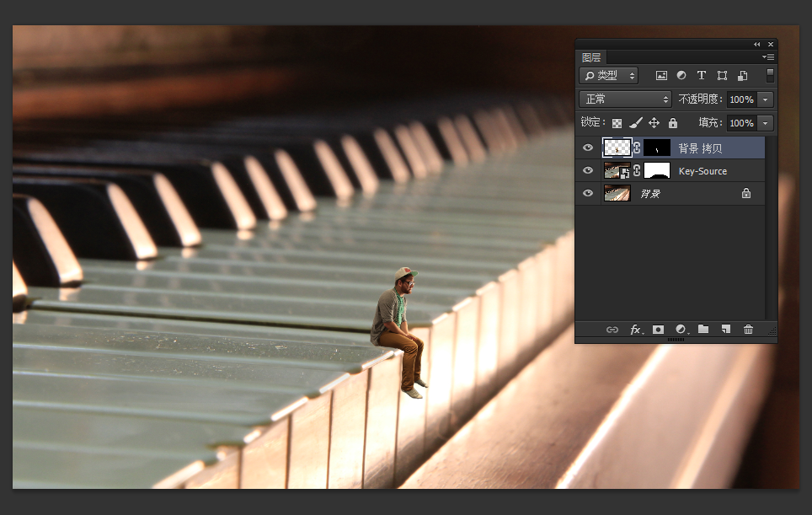This screenshot has width=812, height=515.
Task: Click the link layers icon
Action: (612, 330)
